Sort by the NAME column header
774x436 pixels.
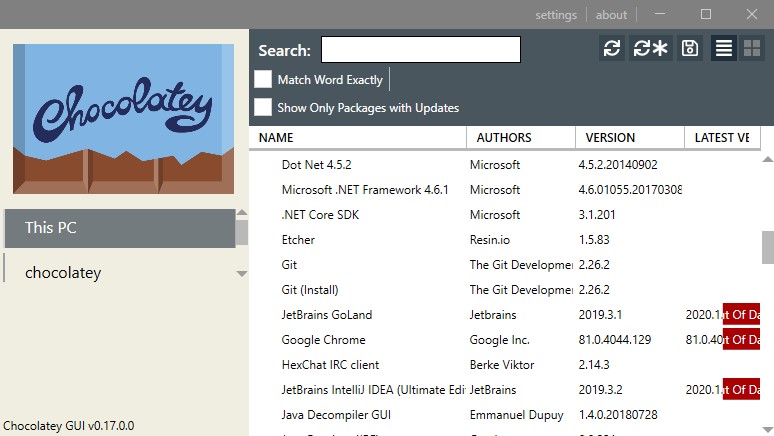pos(357,138)
